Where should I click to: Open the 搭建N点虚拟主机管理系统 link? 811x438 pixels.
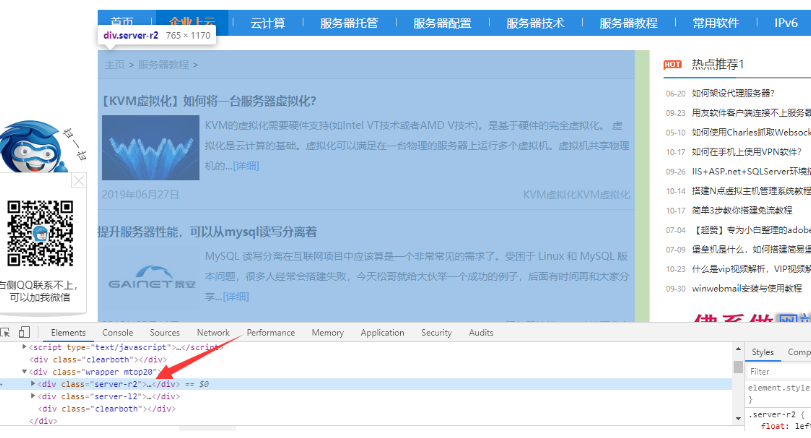751,191
